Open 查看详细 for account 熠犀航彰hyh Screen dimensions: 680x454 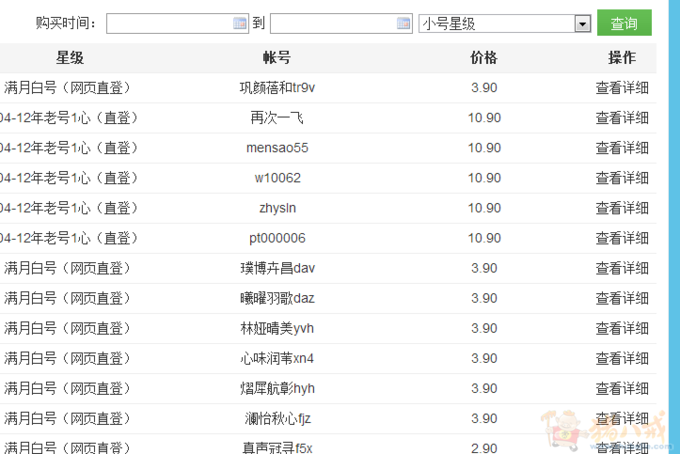pyautogui.click(x=622, y=388)
